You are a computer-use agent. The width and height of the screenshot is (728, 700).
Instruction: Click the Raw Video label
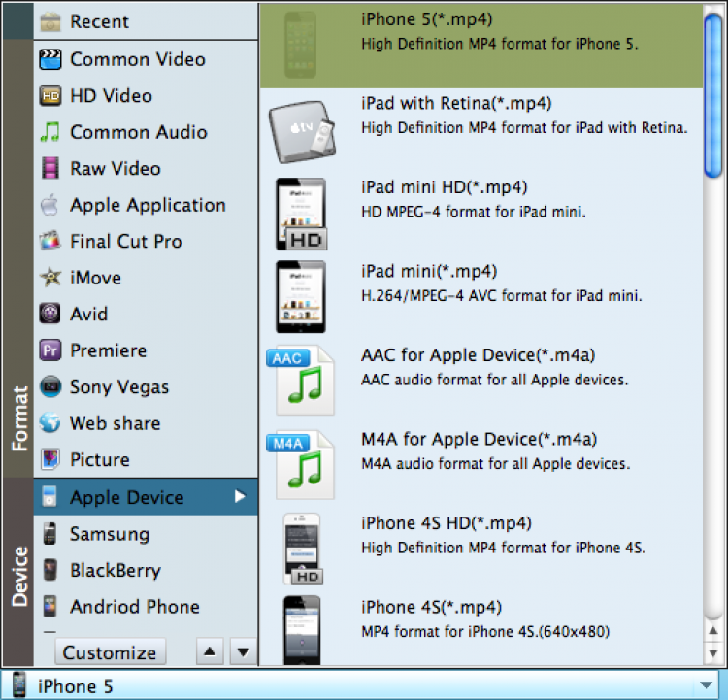pyautogui.click(x=116, y=169)
